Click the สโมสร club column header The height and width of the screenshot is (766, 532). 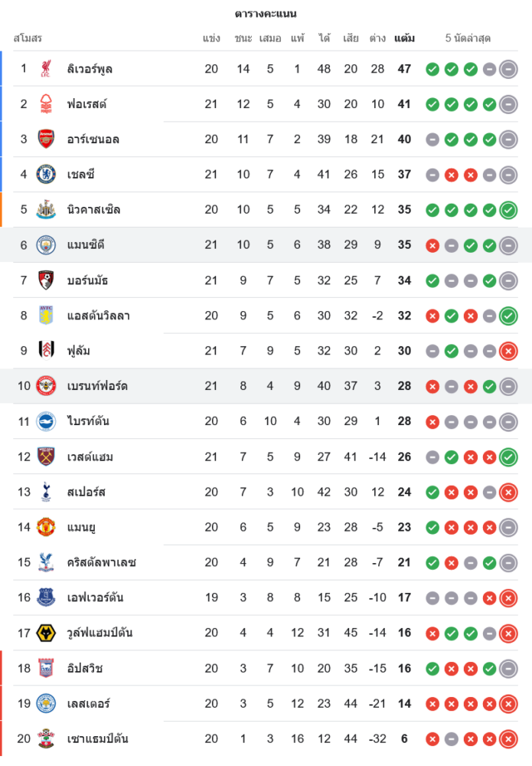pos(28,38)
